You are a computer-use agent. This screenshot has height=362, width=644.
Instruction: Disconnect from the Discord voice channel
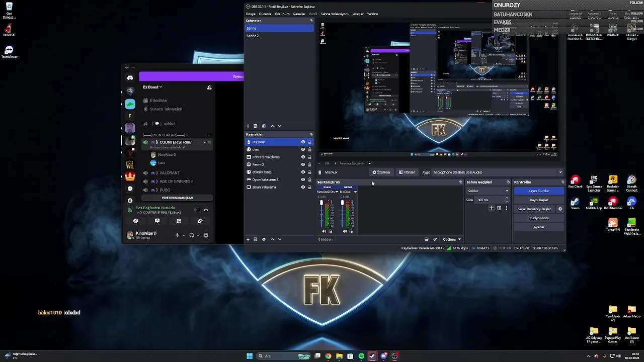pos(206,210)
